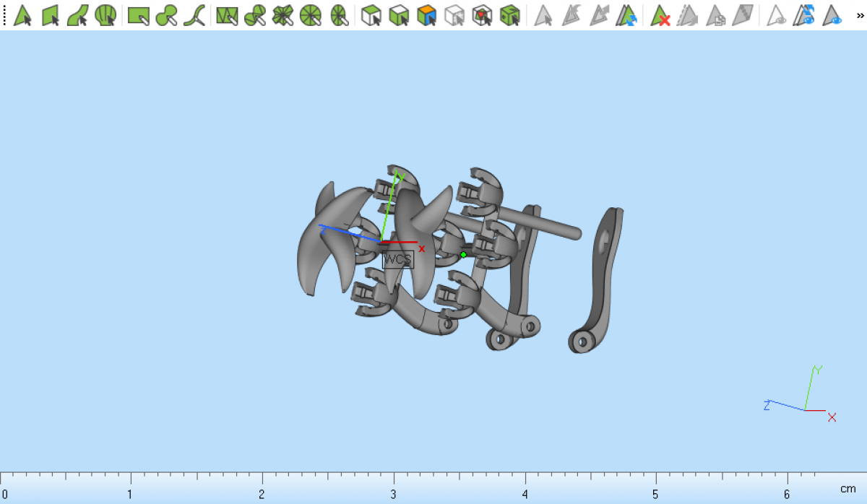
Task: Click the white cube part selection icon
Action: [371, 15]
